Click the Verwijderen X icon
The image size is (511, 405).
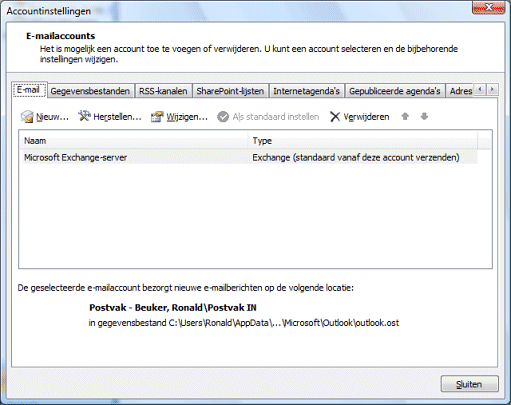(335, 117)
